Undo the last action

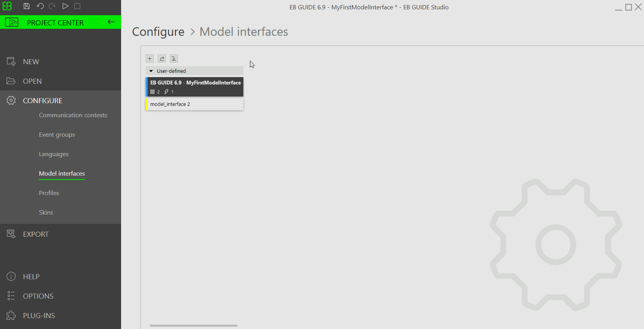click(x=40, y=6)
